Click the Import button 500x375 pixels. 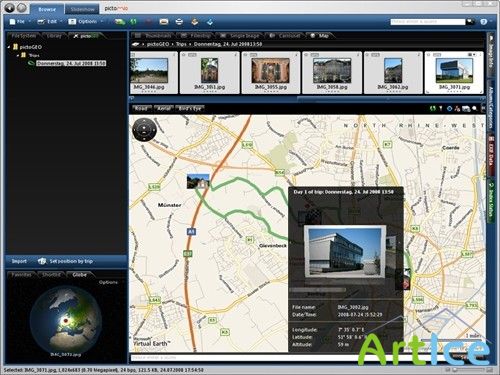point(19,261)
